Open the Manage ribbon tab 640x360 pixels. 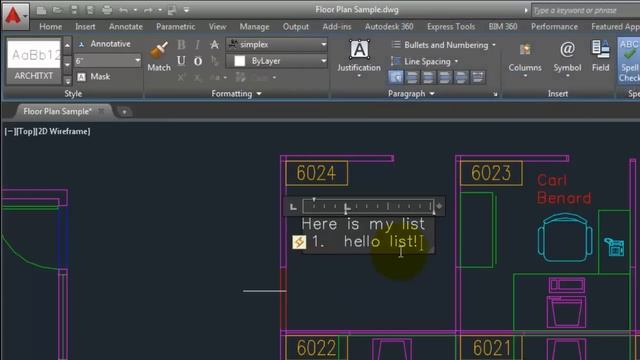tap(254, 27)
